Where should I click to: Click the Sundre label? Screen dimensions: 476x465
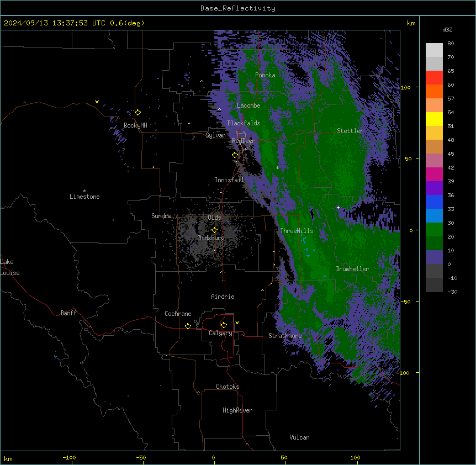coord(161,216)
